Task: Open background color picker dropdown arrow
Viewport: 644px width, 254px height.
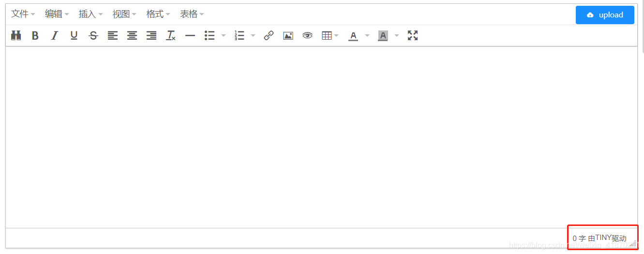Action: point(397,35)
